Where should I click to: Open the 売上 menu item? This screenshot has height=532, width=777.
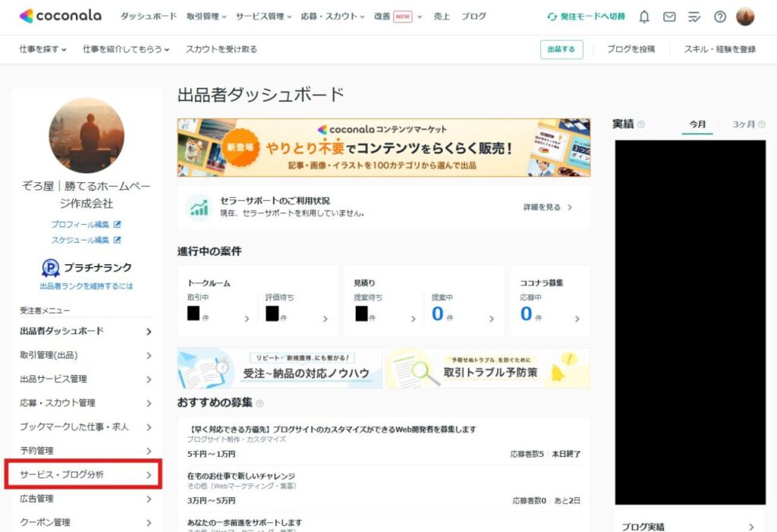pyautogui.click(x=442, y=17)
